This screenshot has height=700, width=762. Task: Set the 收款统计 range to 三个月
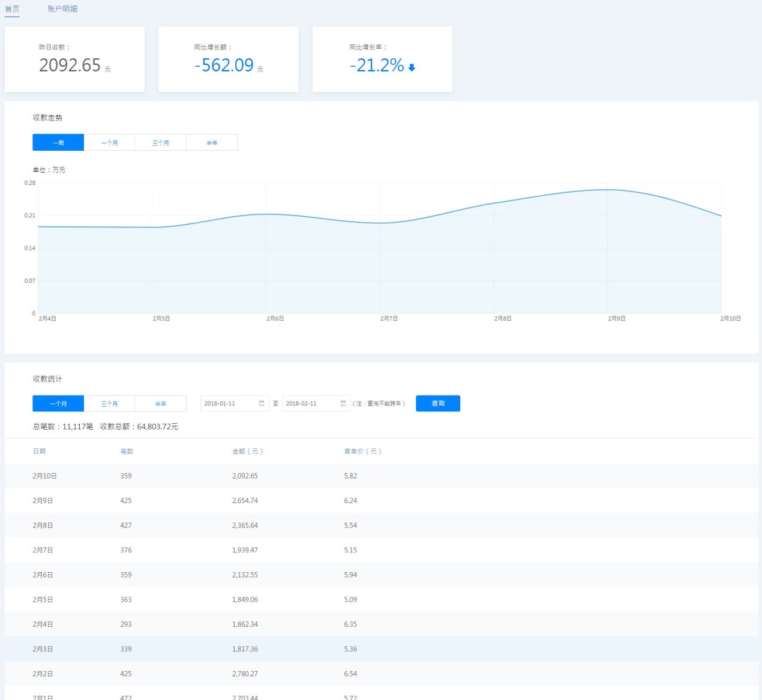point(109,403)
